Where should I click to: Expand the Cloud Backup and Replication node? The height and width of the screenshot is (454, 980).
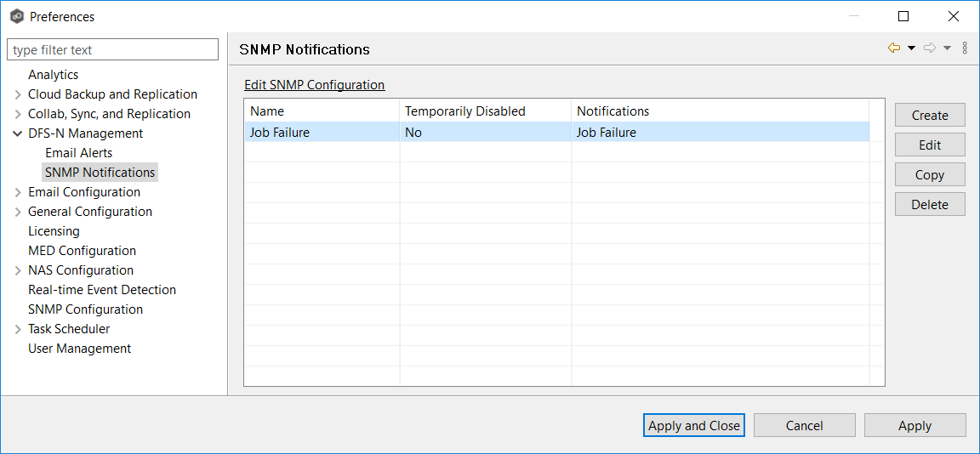point(18,94)
